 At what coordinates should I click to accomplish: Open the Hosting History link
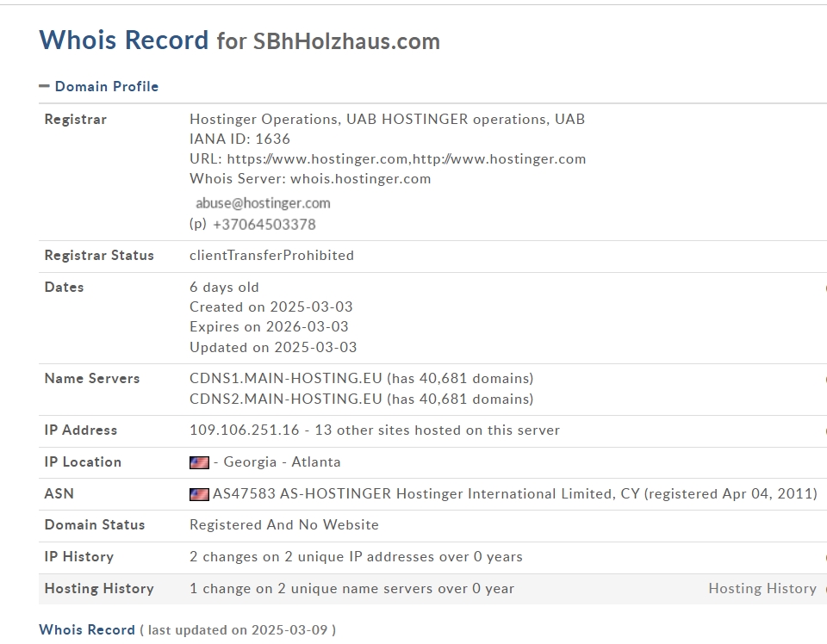762,589
